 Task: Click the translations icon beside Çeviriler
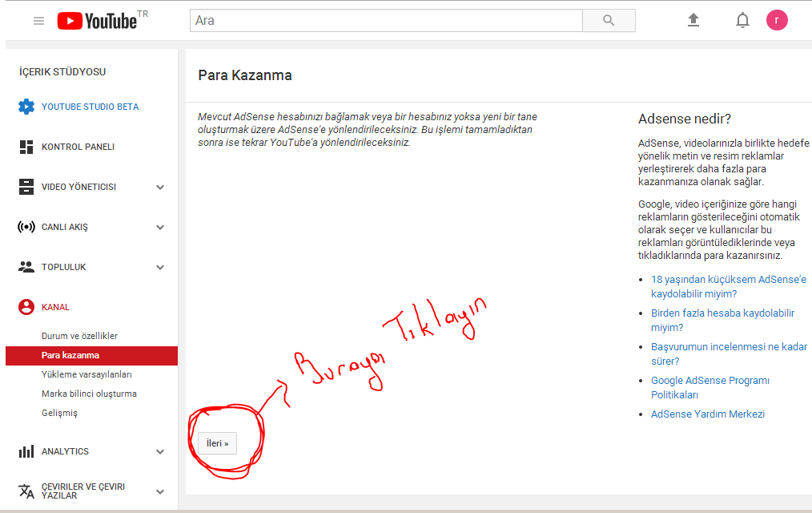[x=26, y=491]
